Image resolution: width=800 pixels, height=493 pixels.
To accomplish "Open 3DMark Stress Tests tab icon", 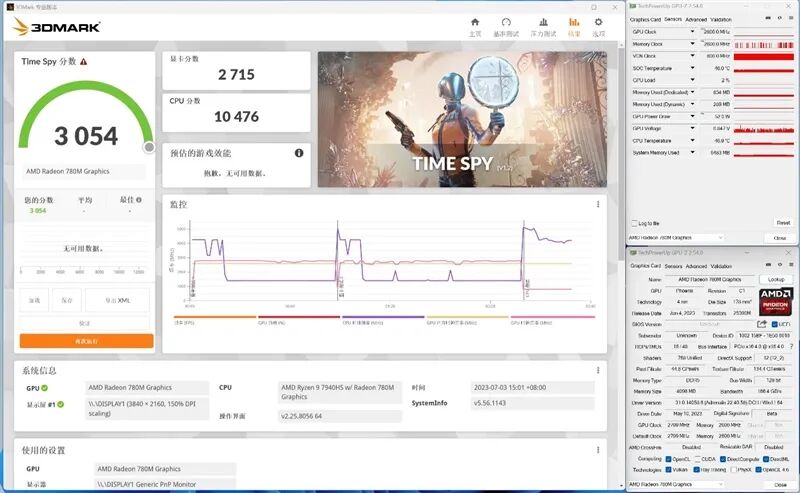I will click(x=543, y=22).
